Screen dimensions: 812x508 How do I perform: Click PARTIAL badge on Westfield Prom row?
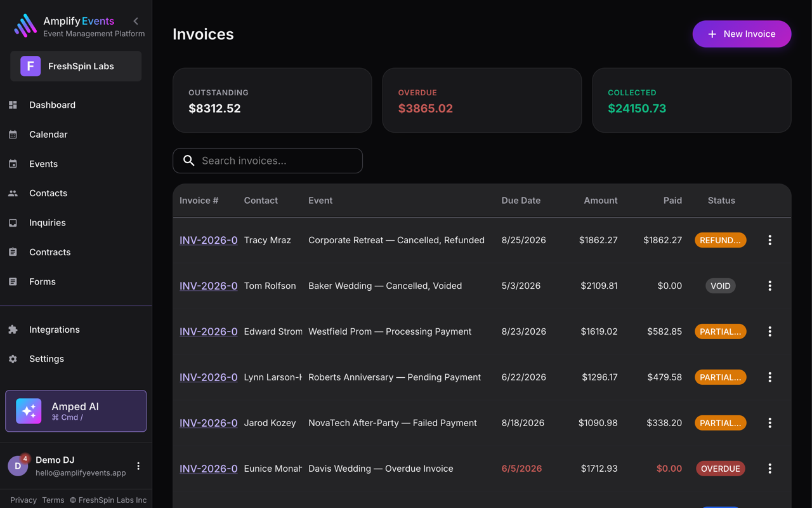721,331
